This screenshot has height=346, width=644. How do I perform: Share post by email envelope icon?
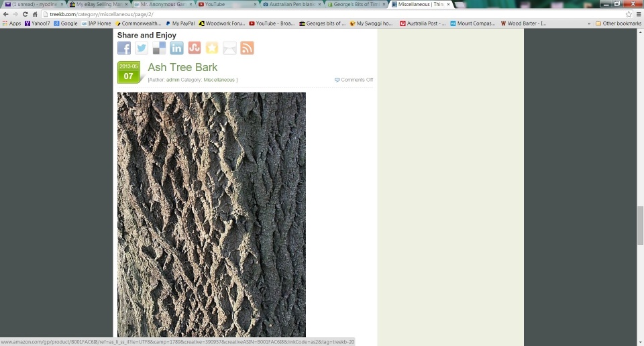(x=229, y=48)
